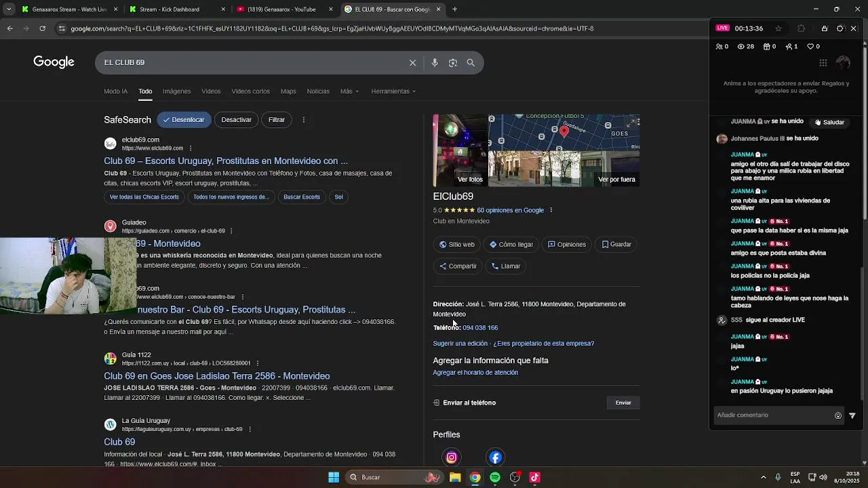Open emoji picker in comment box
This screenshot has width=868, height=488.
click(x=838, y=415)
